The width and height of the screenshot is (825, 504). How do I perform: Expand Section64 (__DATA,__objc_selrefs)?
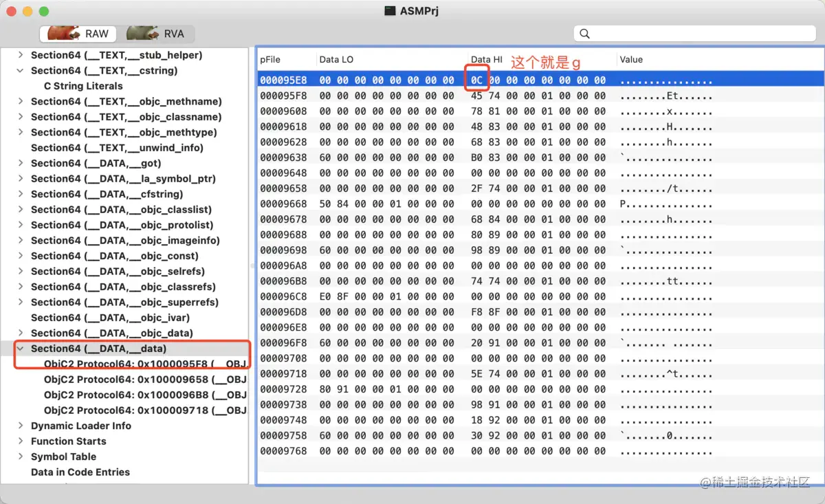click(x=21, y=271)
